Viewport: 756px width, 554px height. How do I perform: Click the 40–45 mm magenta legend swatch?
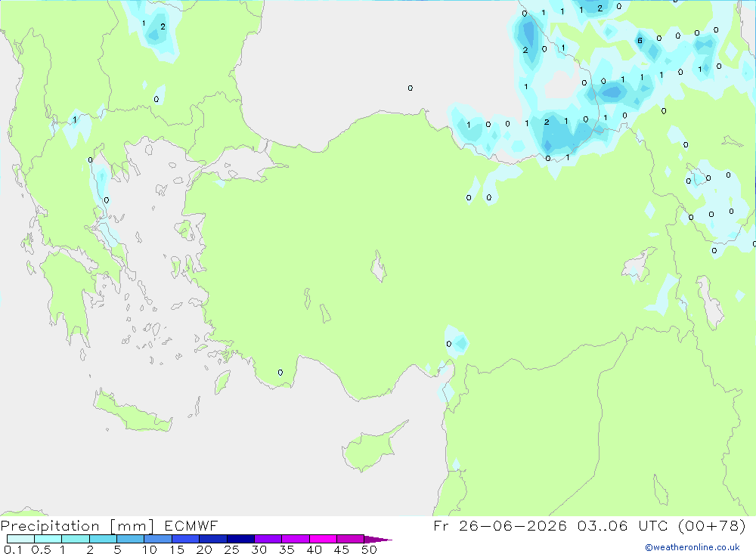pos(323,539)
